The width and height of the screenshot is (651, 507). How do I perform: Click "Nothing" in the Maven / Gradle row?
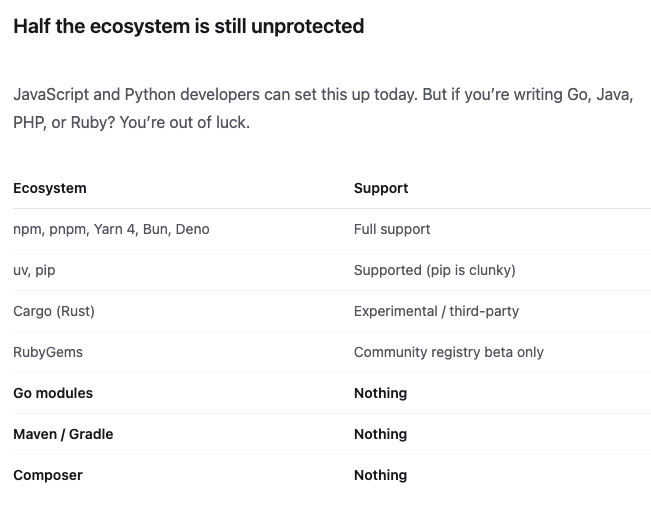(380, 434)
